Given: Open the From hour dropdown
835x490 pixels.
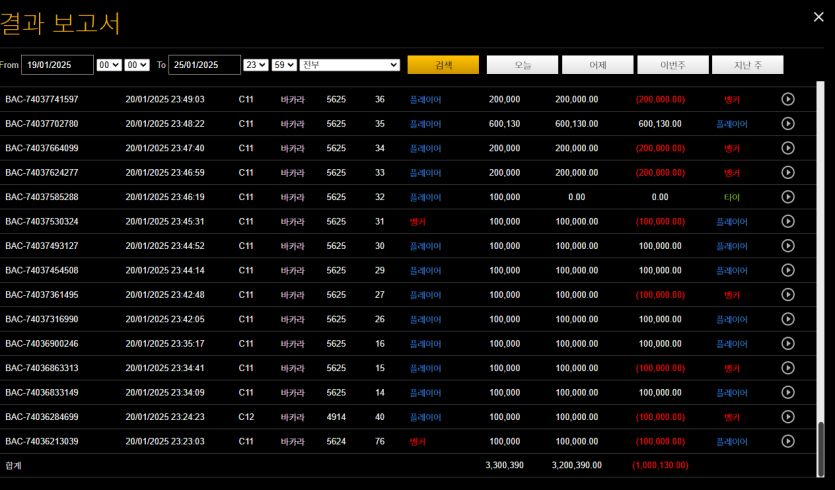Looking at the screenshot, I should pos(109,65).
